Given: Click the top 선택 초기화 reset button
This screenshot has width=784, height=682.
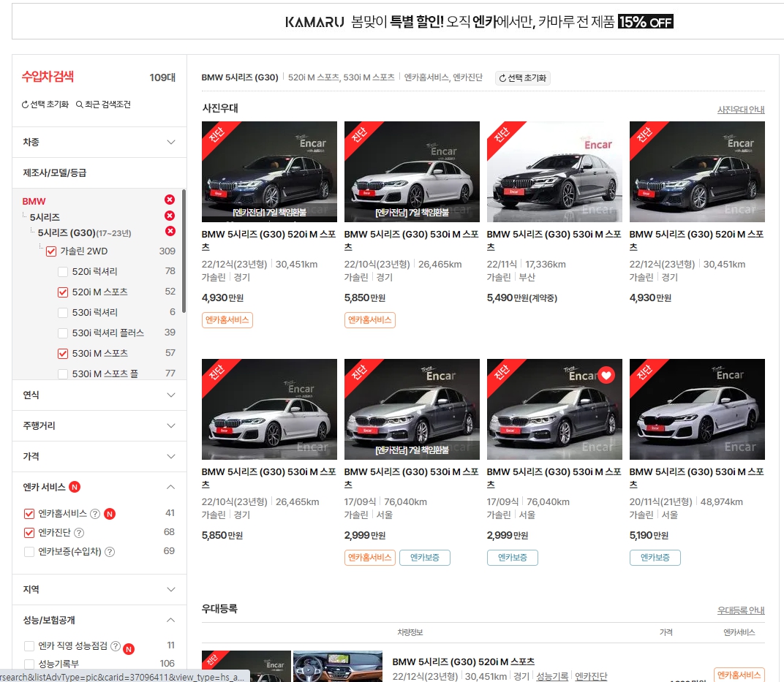Looking at the screenshot, I should pyautogui.click(x=522, y=78).
